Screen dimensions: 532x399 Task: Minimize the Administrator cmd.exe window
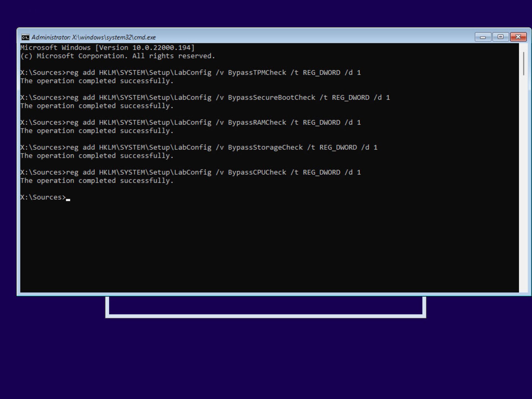(x=483, y=37)
